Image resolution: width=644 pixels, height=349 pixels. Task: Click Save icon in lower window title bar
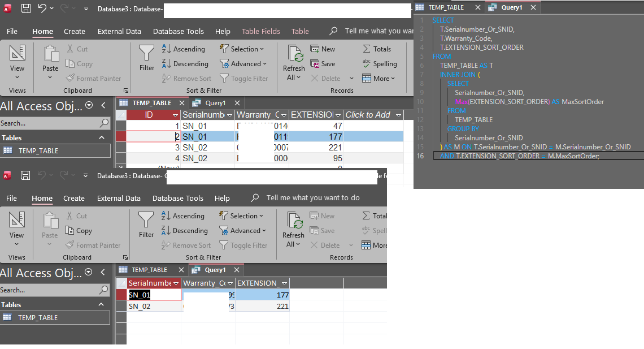[25, 175]
